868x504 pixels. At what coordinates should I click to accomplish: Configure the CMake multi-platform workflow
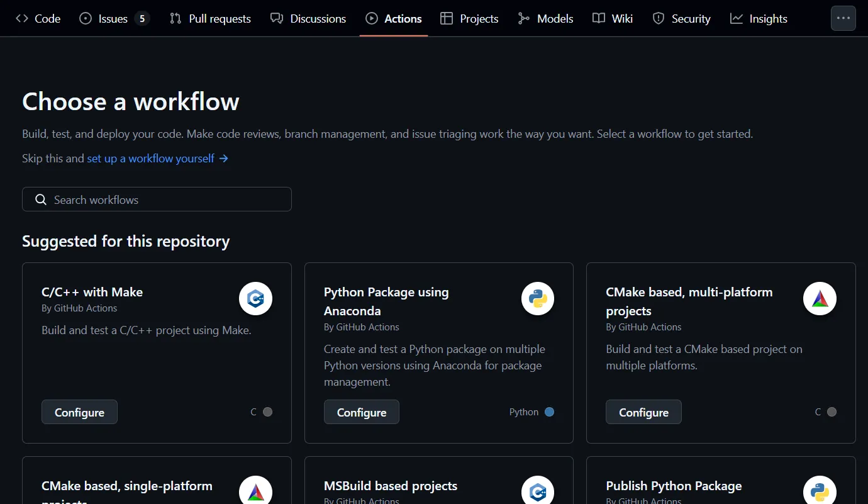coord(643,412)
